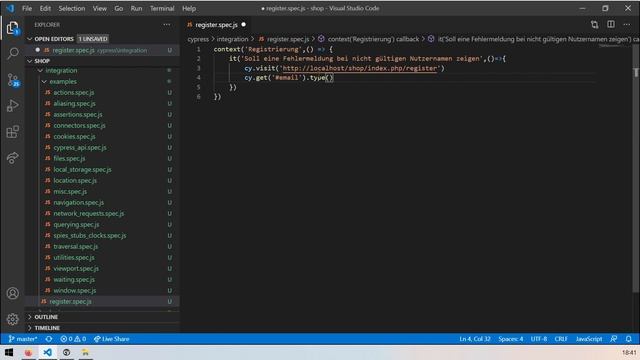Open the Terminal menu
The image size is (640, 360).
(162, 8)
